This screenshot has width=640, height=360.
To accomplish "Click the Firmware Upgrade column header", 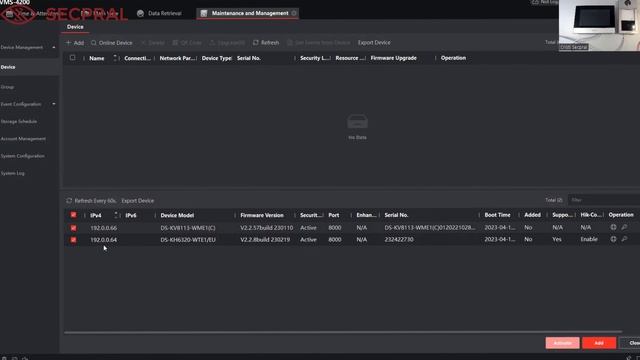I will point(393,58).
